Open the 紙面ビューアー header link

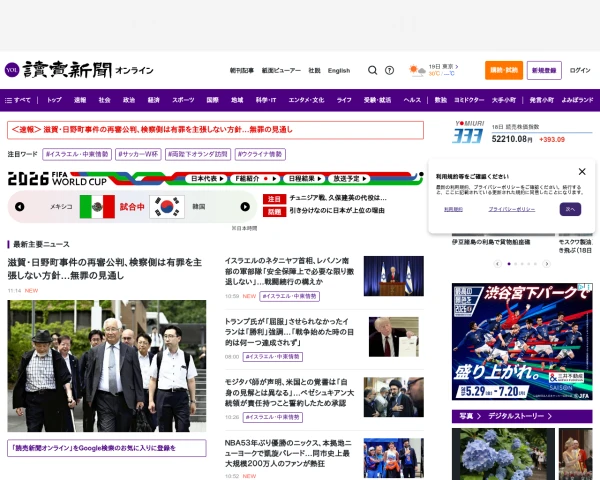coord(281,70)
